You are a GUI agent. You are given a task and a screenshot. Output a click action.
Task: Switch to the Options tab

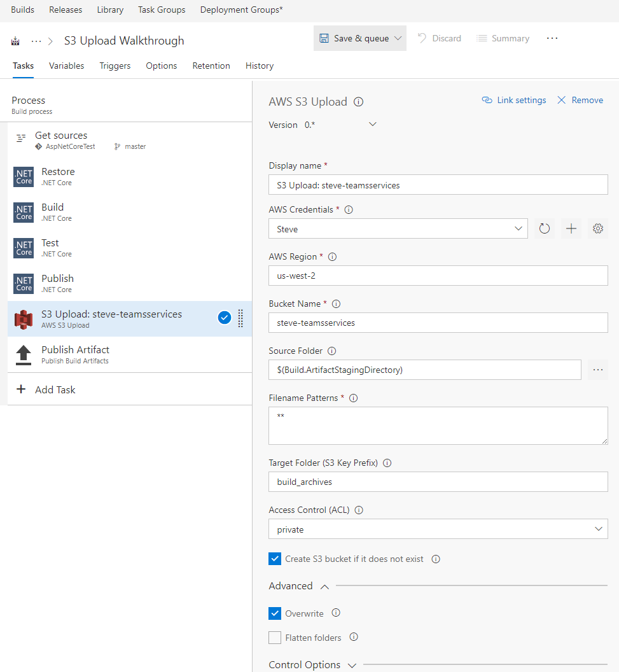162,66
